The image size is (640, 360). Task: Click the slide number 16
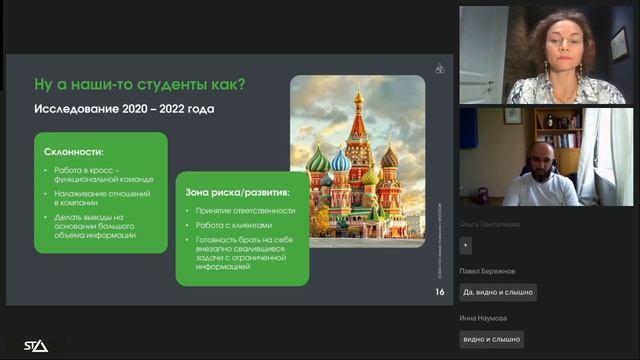tap(440, 292)
